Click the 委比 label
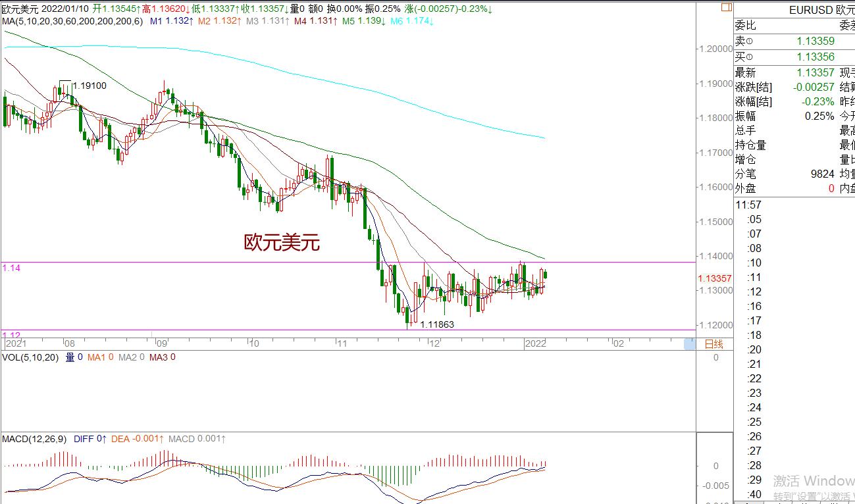Image resolution: width=855 pixels, height=504 pixels. (x=746, y=26)
